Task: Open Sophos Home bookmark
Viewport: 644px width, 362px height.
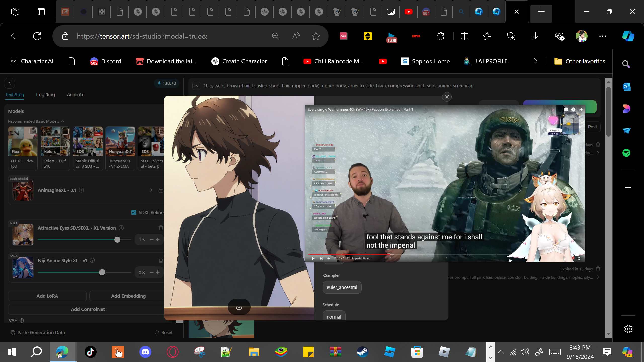Action: 425,61
